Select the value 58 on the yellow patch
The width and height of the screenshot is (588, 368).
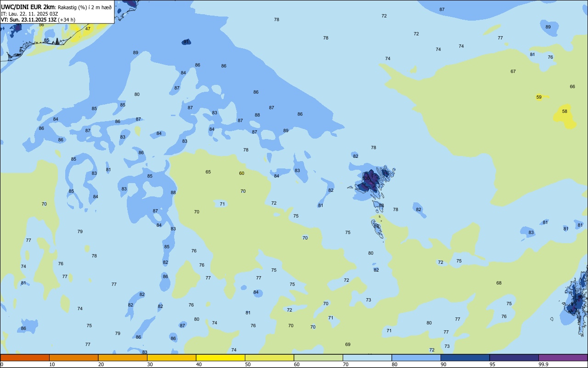coord(565,112)
